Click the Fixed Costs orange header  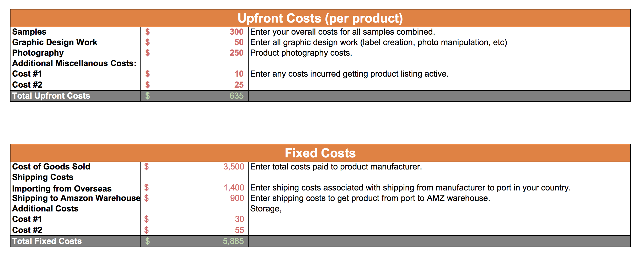(x=320, y=153)
